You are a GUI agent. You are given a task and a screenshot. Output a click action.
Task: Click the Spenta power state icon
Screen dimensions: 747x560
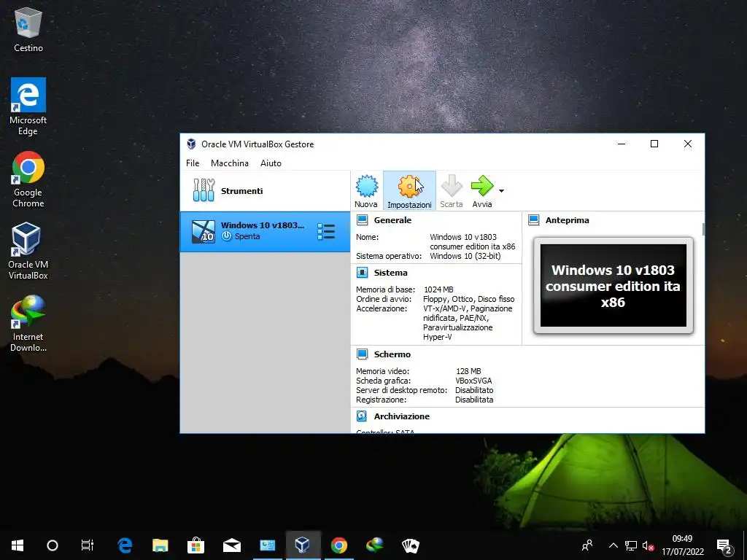[x=226, y=236]
